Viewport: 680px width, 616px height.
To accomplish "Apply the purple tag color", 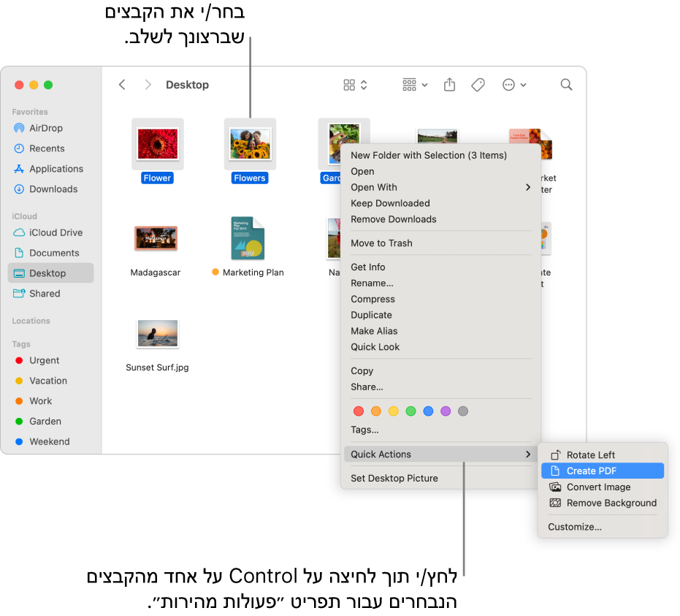I will point(446,411).
